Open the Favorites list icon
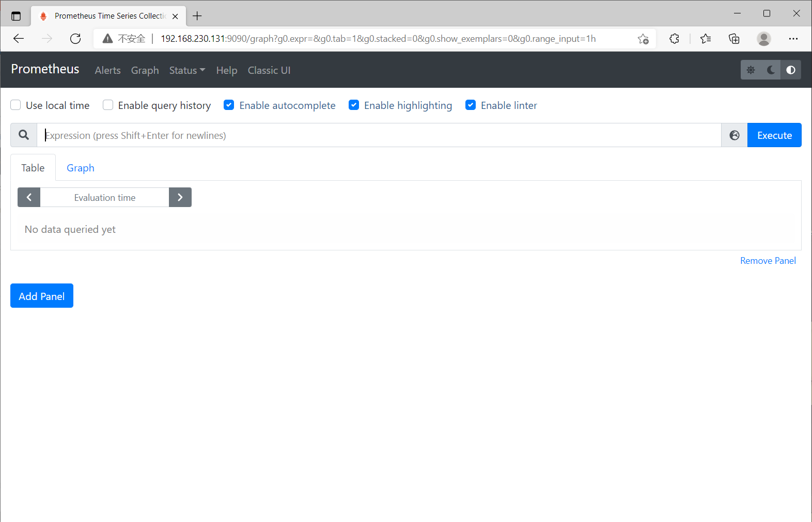The height and width of the screenshot is (522, 812). click(706, 39)
